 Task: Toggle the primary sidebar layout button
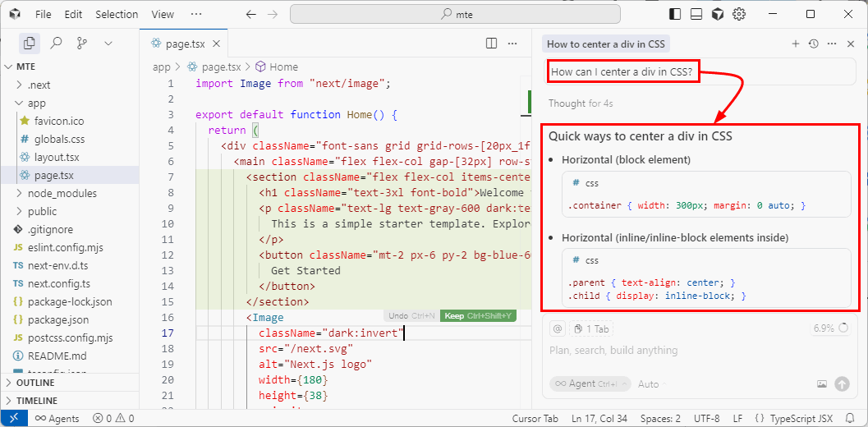[x=675, y=14]
